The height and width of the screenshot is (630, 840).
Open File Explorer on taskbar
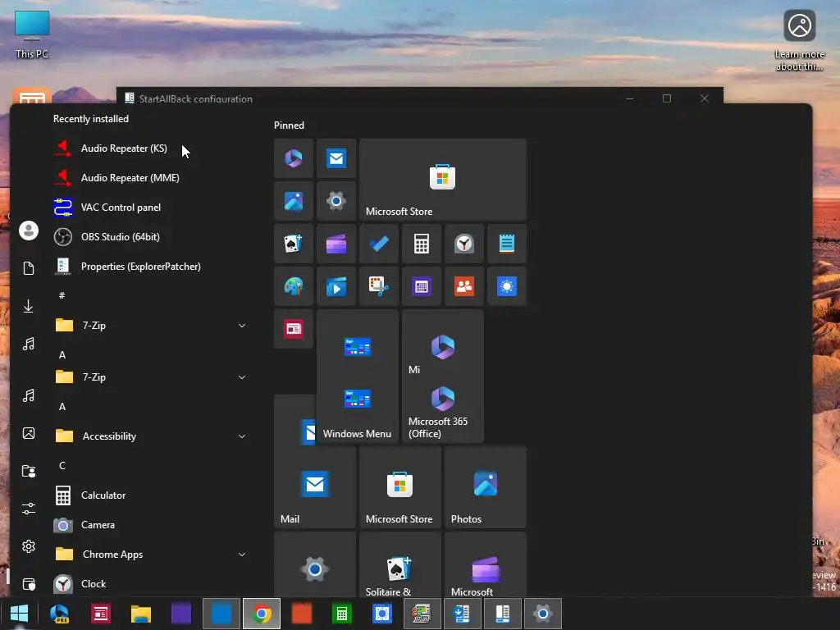point(141,614)
